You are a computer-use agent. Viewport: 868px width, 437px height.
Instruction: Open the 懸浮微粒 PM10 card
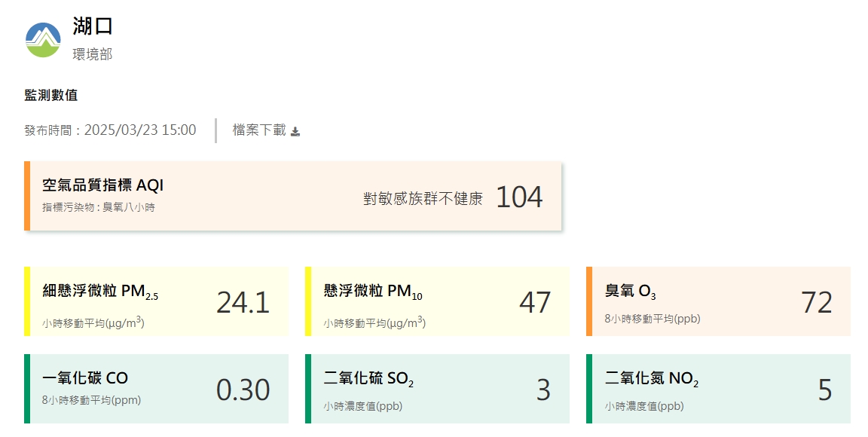pos(437,301)
